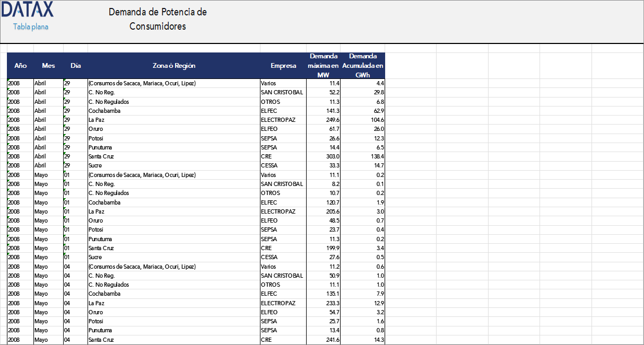Select the cell showing 104.6
The width and height of the screenshot is (644, 345).
click(x=363, y=120)
